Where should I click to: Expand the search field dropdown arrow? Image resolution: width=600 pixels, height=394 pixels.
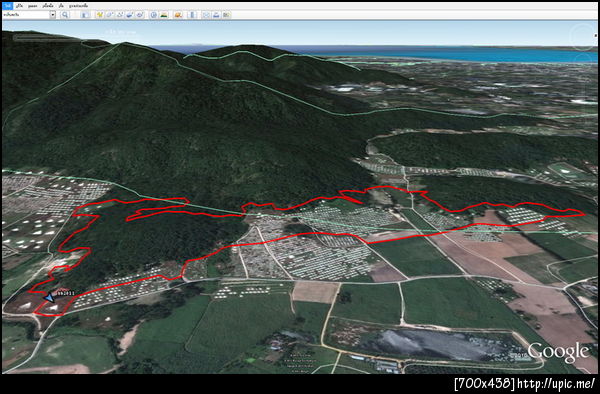(x=53, y=15)
